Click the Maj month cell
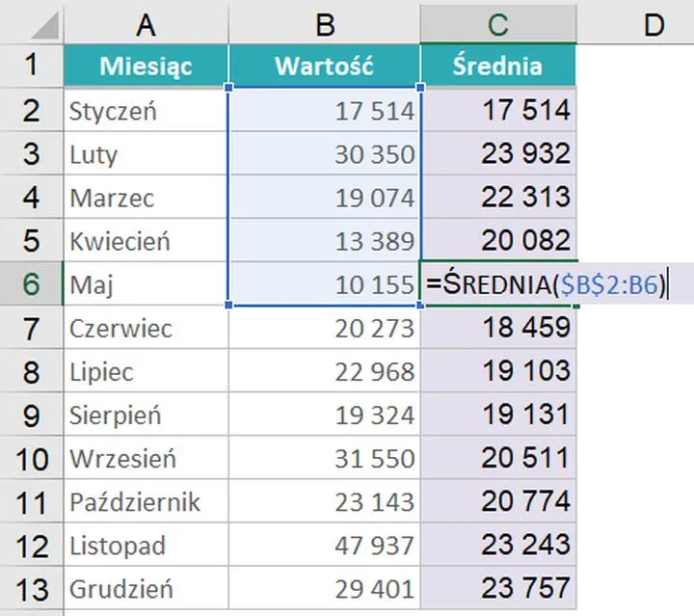This screenshot has height=616, width=694. click(147, 284)
